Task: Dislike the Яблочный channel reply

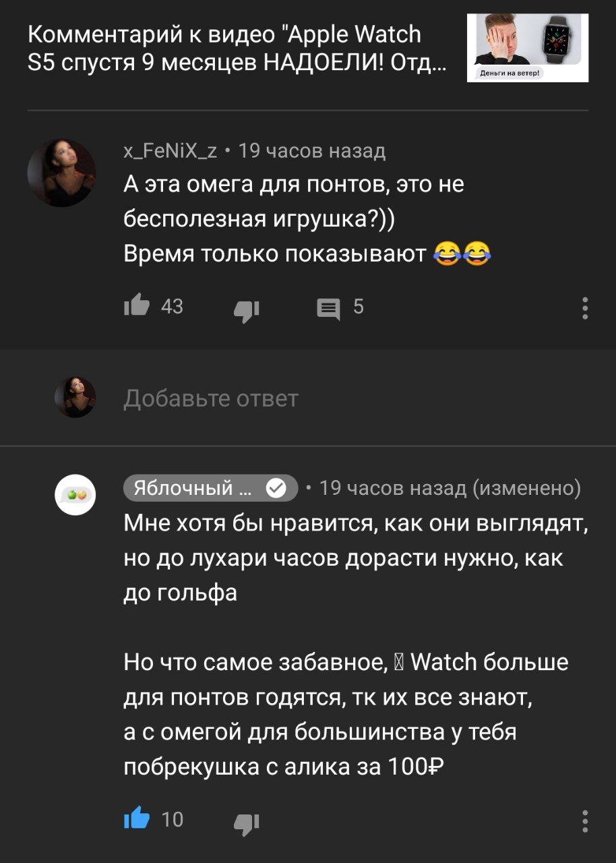Action: (247, 822)
